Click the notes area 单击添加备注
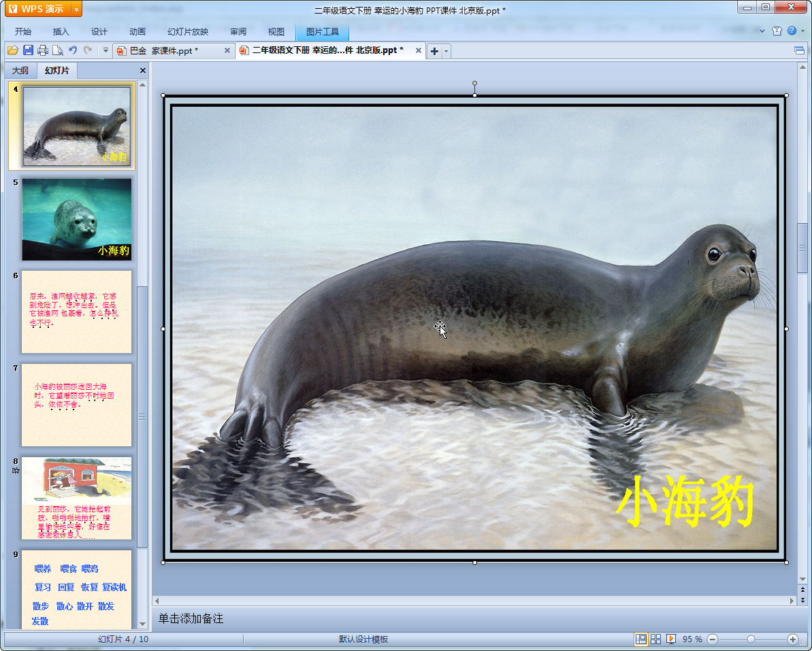Screen dimensions: 812x651 pos(191,618)
